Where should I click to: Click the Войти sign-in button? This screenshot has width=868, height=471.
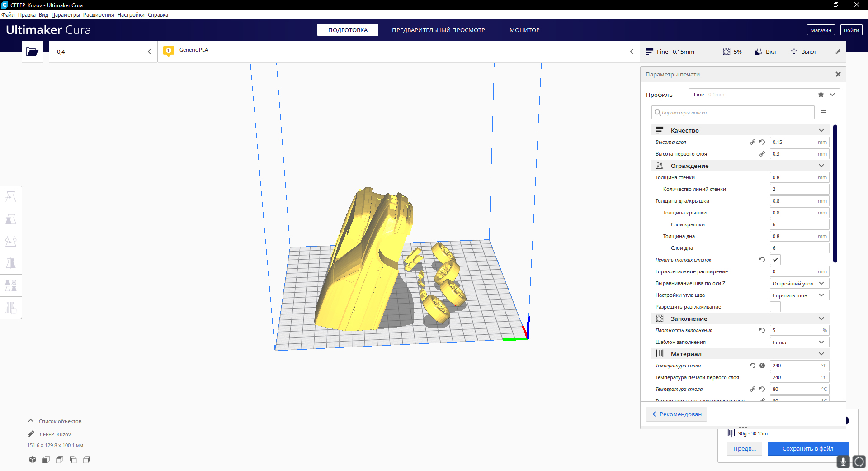tap(851, 30)
